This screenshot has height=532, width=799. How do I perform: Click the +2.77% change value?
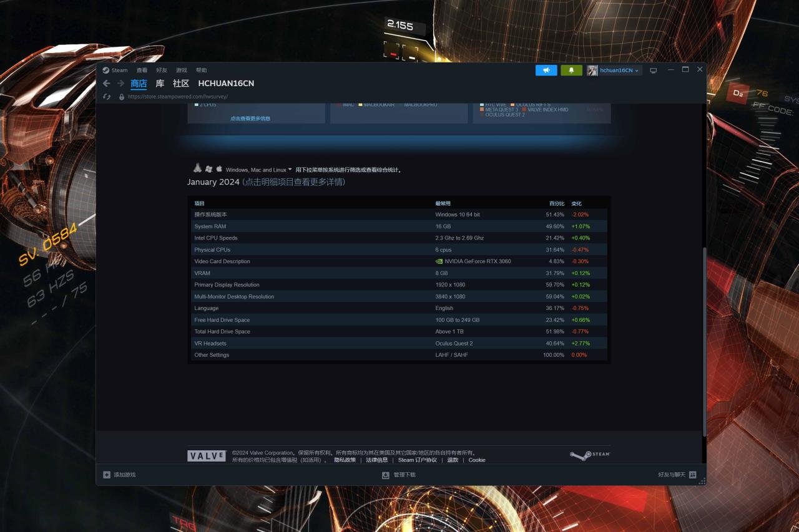(581, 344)
